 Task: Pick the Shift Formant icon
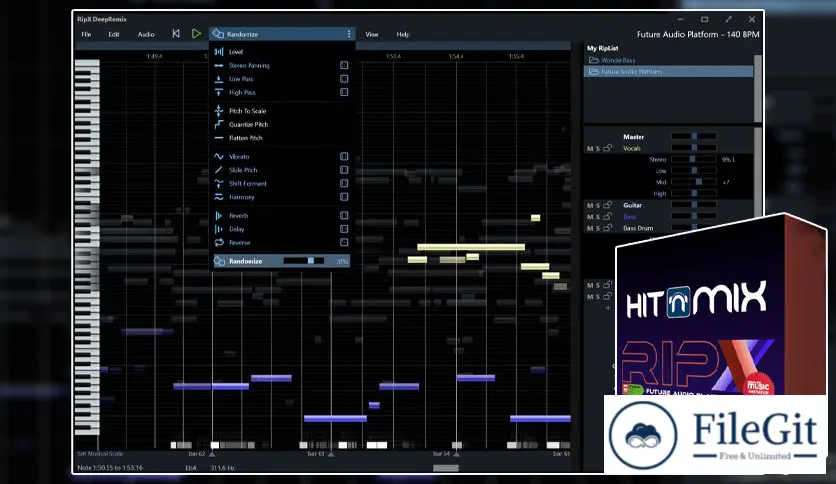click(219, 183)
